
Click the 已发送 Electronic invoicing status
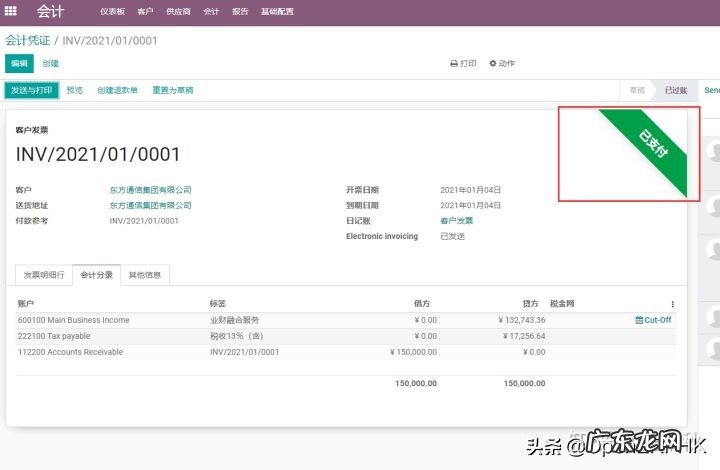(452, 236)
